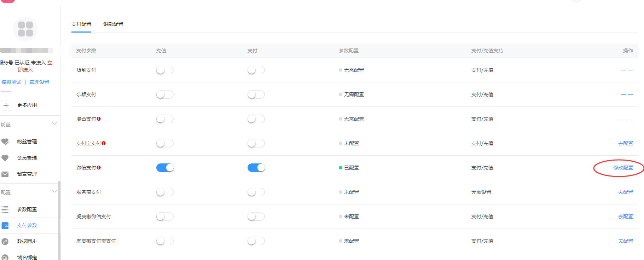Enable 充值 switch for 虎皮椒支付宝支付
This screenshot has height=260, width=644.
tap(165, 241)
